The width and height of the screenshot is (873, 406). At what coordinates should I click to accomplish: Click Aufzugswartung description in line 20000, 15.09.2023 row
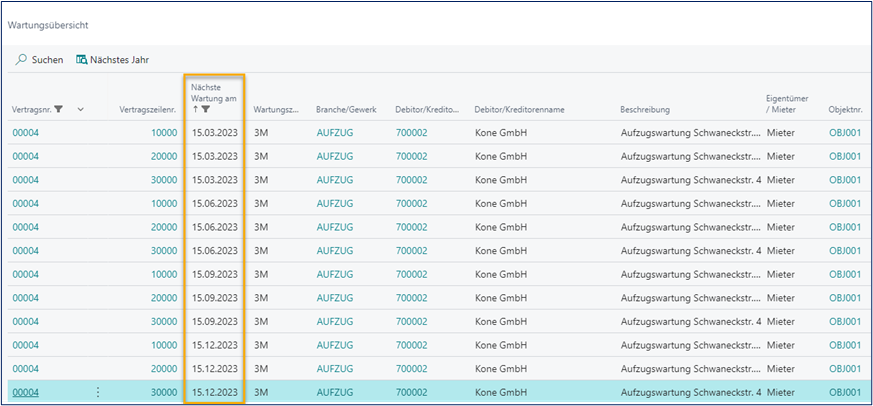coord(689,298)
